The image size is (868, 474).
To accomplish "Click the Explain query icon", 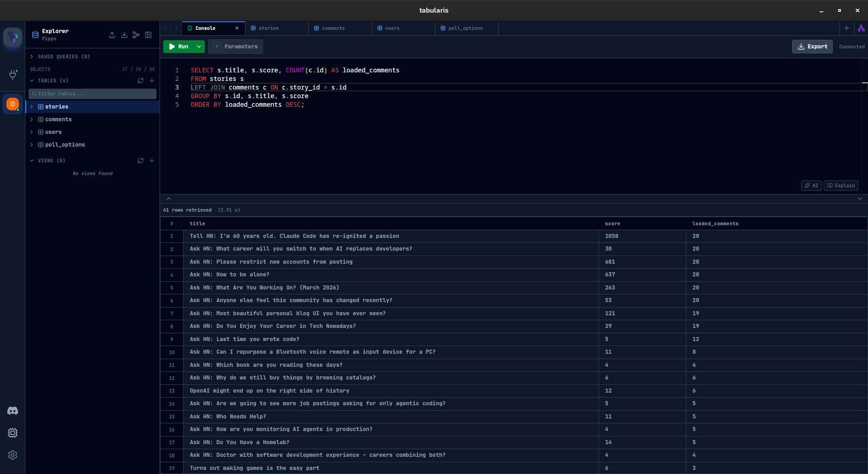I will click(841, 185).
